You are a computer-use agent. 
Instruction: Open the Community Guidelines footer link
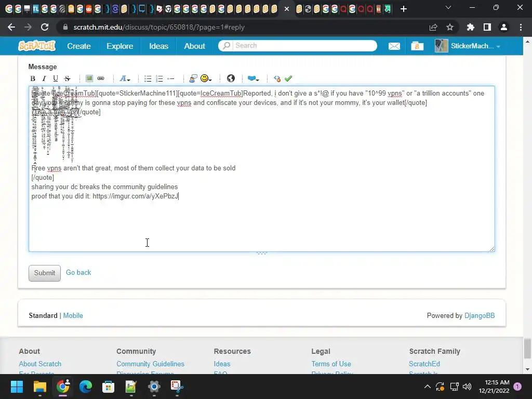tap(150, 364)
